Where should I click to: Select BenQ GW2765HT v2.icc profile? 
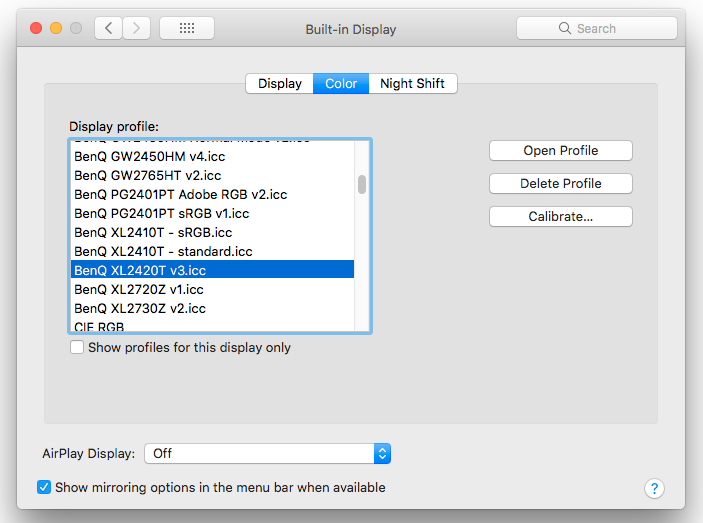(x=213, y=175)
